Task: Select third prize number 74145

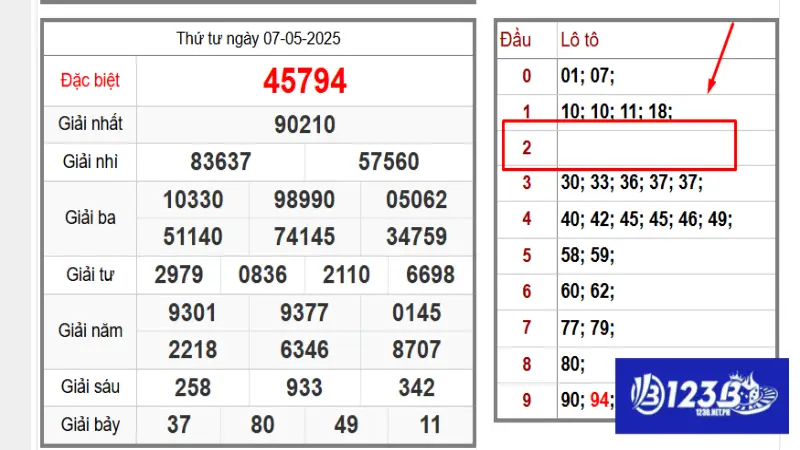Action: [304, 237]
